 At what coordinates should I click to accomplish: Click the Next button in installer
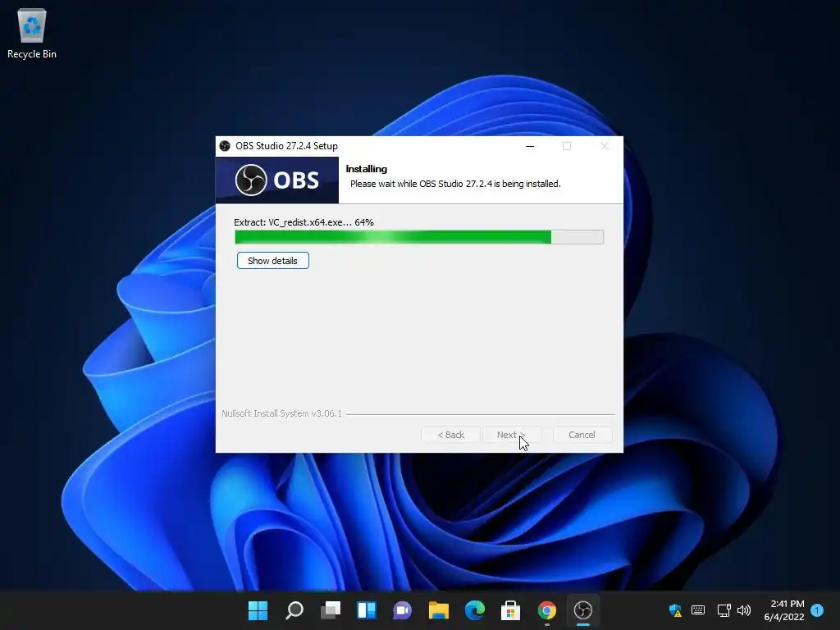coord(511,435)
